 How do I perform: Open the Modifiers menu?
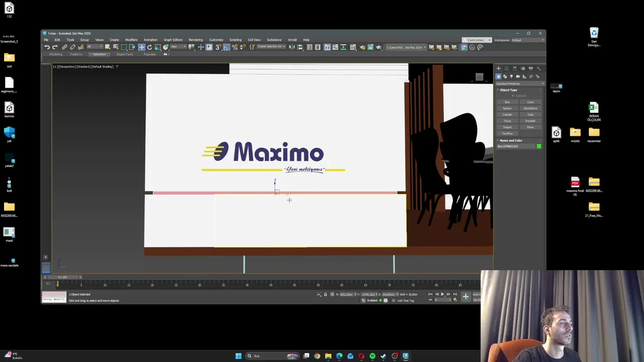click(131, 40)
